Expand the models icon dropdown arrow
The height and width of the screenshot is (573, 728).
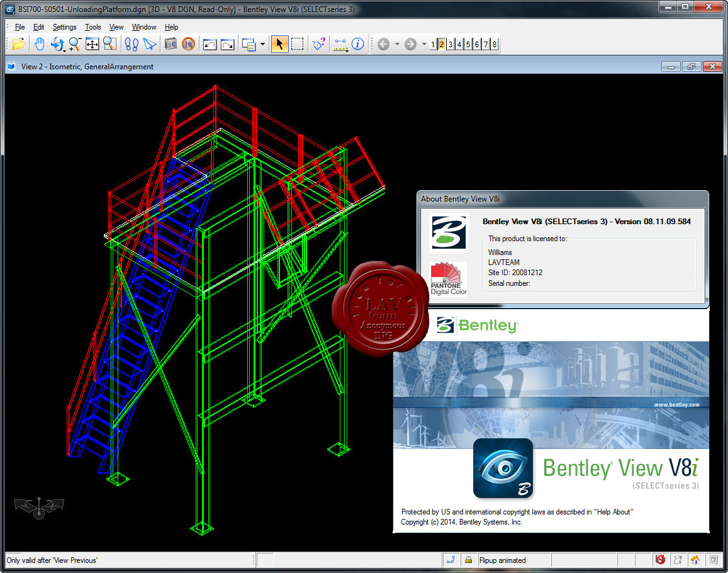(263, 44)
